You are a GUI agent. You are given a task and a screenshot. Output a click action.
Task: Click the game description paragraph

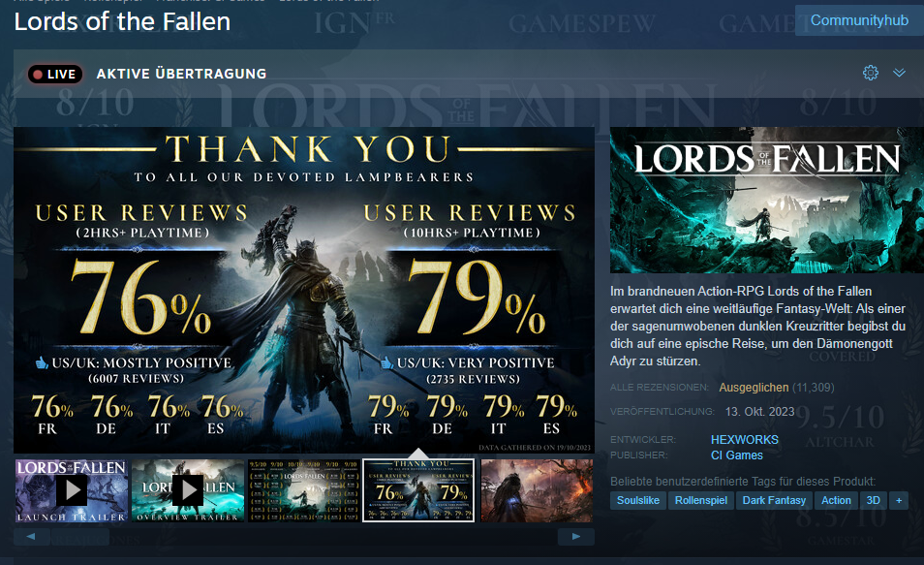click(x=757, y=327)
